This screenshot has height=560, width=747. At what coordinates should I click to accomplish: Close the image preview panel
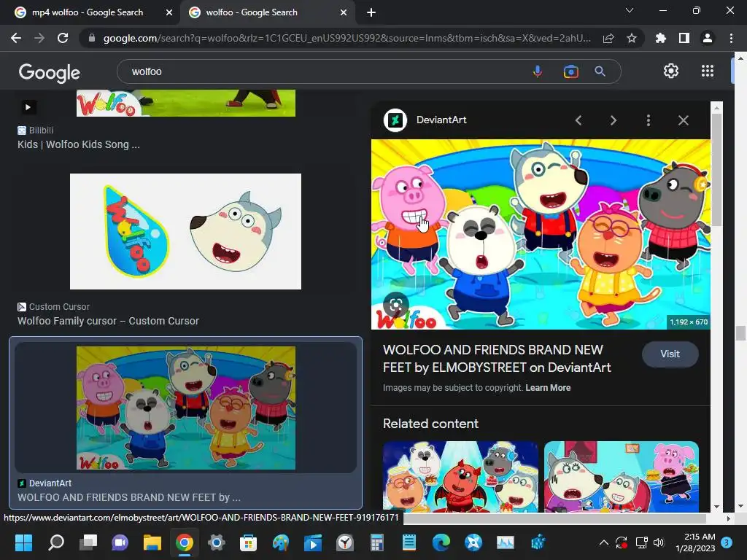pyautogui.click(x=683, y=120)
